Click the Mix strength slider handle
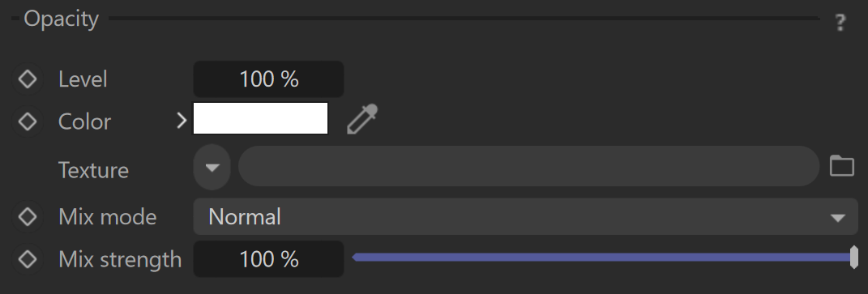The height and width of the screenshot is (294, 868). [x=853, y=258]
